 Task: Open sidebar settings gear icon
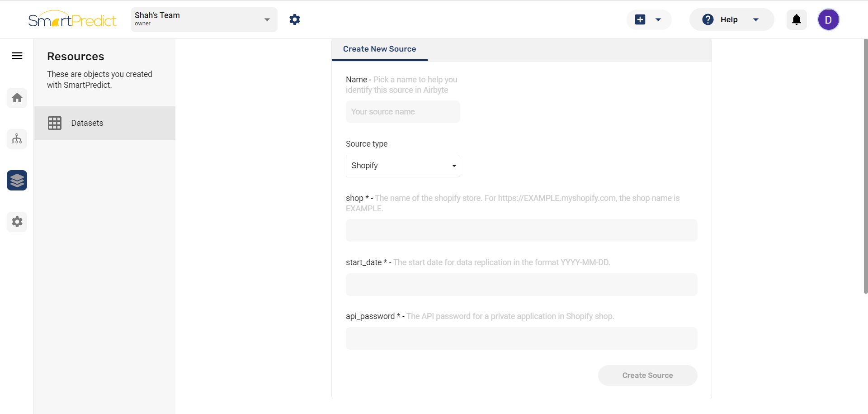(x=17, y=222)
